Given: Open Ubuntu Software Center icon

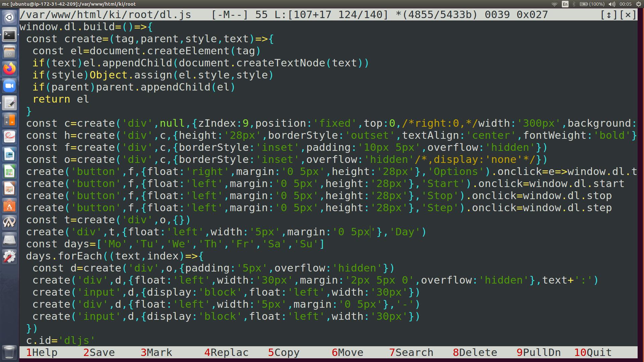Looking at the screenshot, I should (9, 206).
